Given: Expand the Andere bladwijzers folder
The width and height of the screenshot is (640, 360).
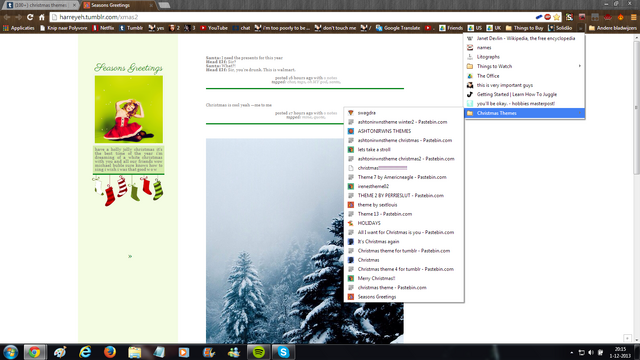Looking at the screenshot, I should (612, 28).
